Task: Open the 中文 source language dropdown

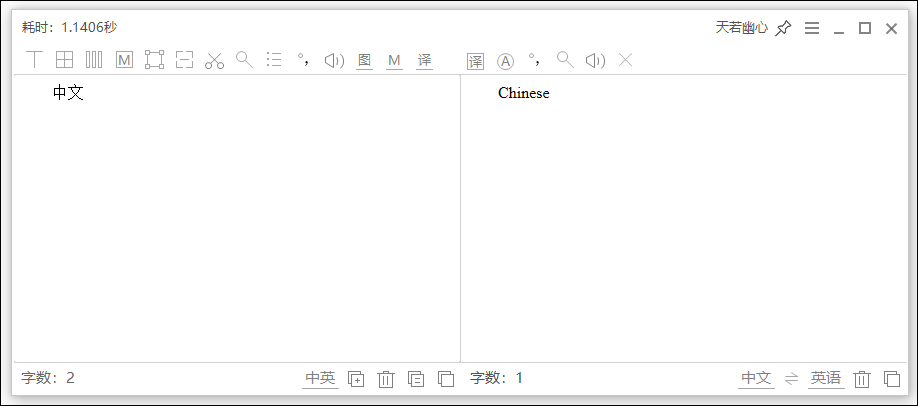Action: tap(756, 378)
